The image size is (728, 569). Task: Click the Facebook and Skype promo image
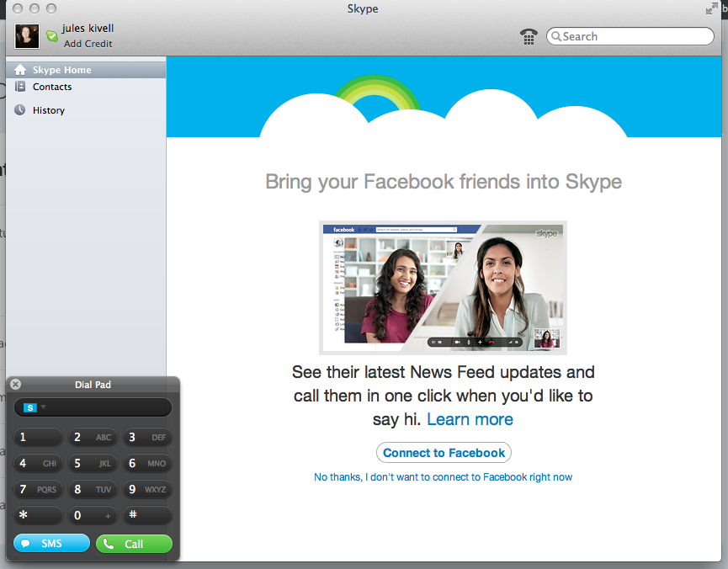tap(443, 288)
